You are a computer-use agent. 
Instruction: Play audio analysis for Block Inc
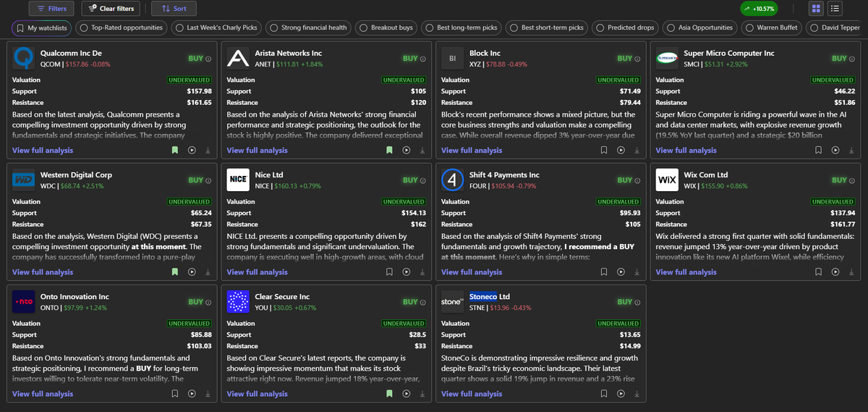pos(621,151)
